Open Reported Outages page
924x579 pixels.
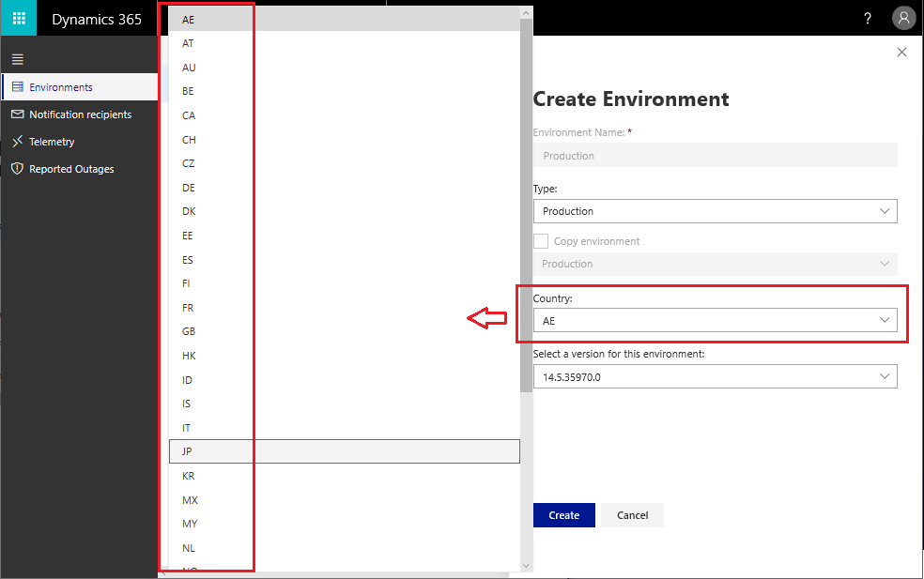coord(80,169)
